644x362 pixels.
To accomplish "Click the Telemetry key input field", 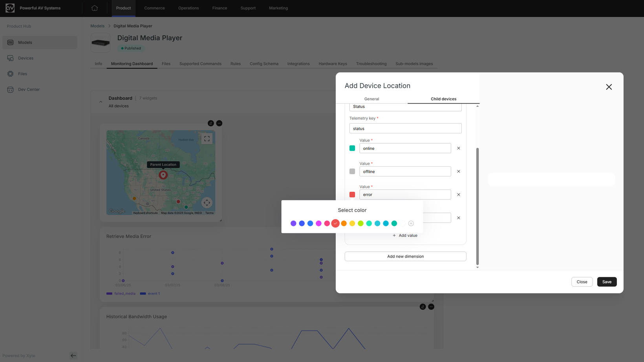I will 405,128.
